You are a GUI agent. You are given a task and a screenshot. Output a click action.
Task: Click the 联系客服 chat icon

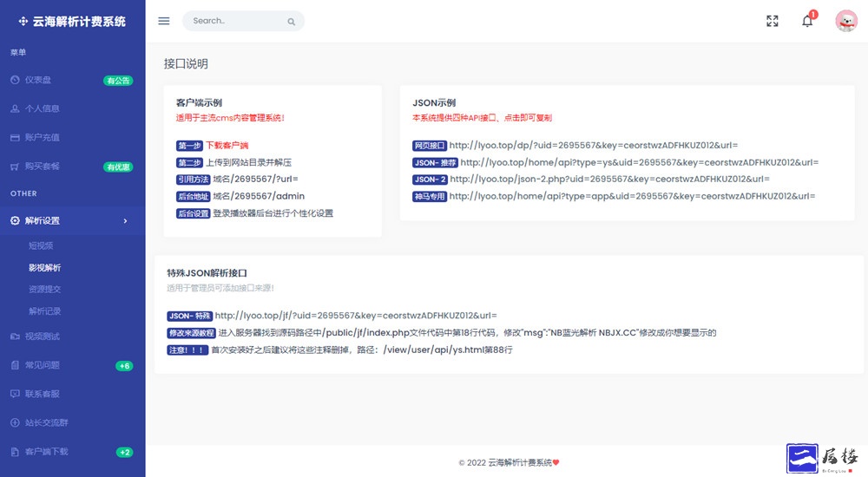tap(15, 394)
